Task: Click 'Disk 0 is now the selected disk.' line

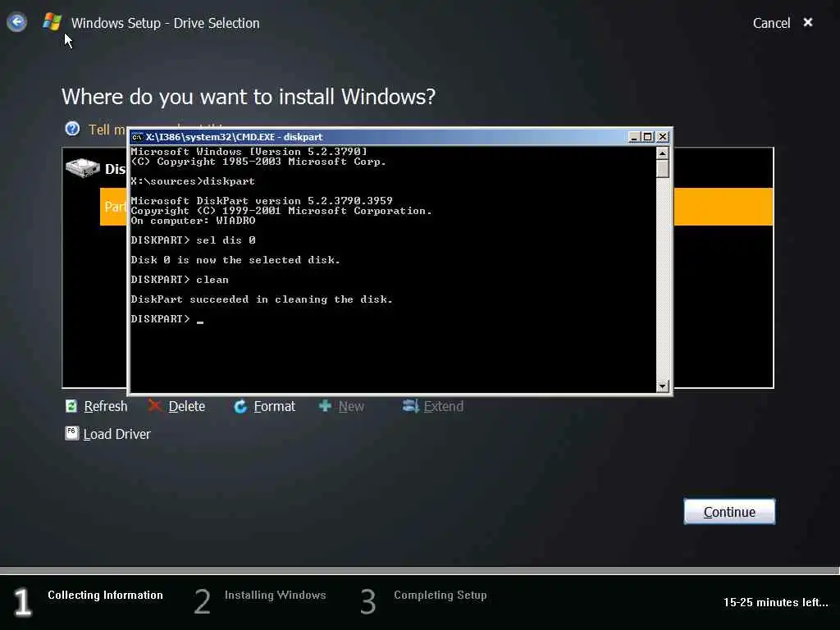Action: (x=235, y=260)
